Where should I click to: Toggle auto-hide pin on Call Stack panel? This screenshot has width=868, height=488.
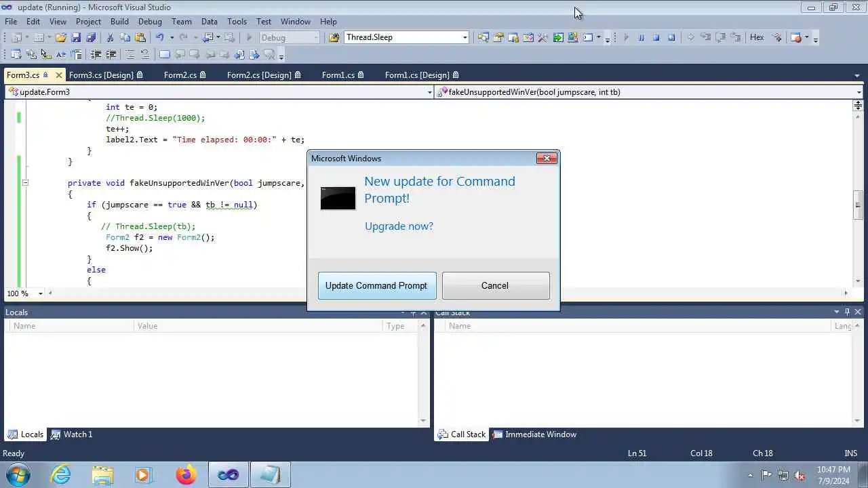847,312
